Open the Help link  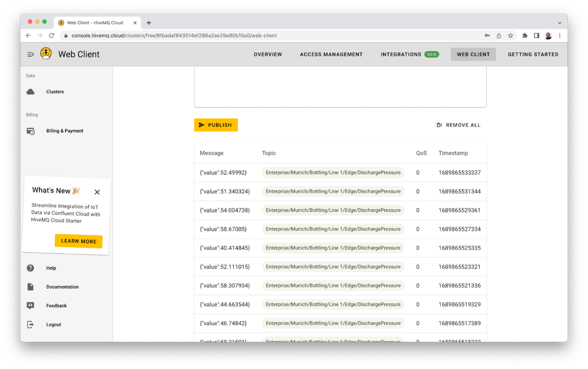click(x=51, y=268)
